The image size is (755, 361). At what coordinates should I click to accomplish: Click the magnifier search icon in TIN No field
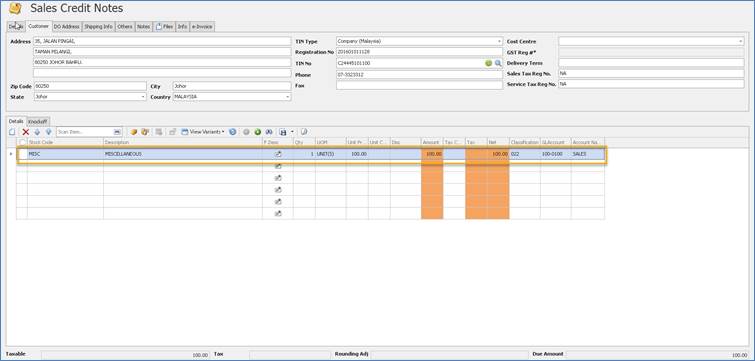click(x=498, y=63)
